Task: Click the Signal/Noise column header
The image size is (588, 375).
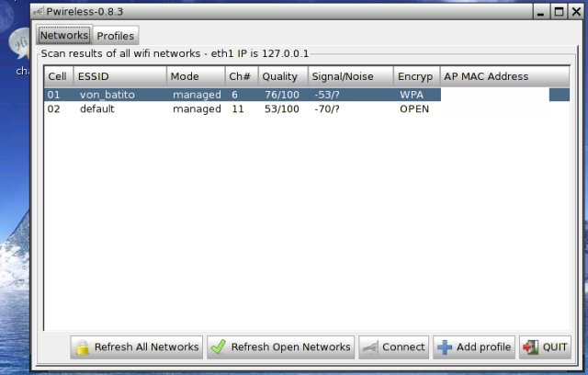Action: point(351,76)
